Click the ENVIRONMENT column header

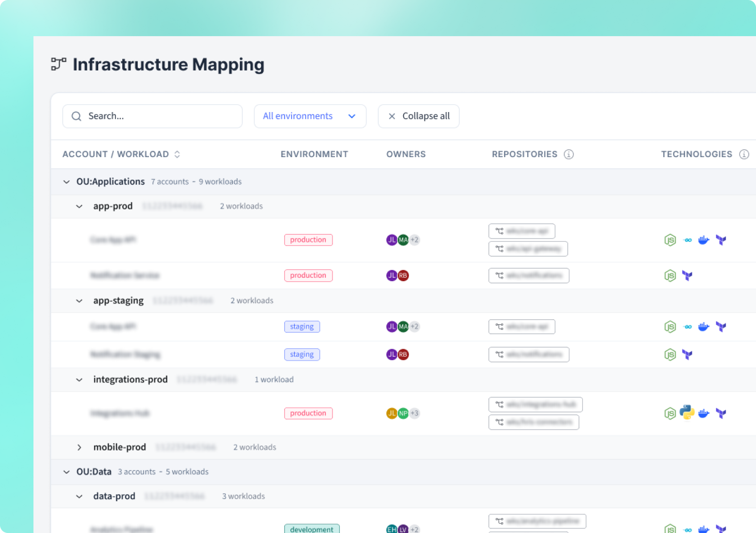tap(314, 154)
